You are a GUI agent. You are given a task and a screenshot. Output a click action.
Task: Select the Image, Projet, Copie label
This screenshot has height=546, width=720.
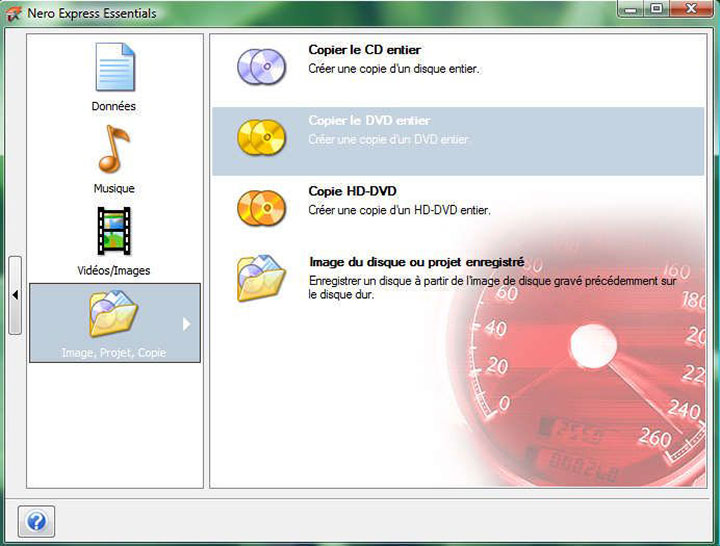click(114, 353)
